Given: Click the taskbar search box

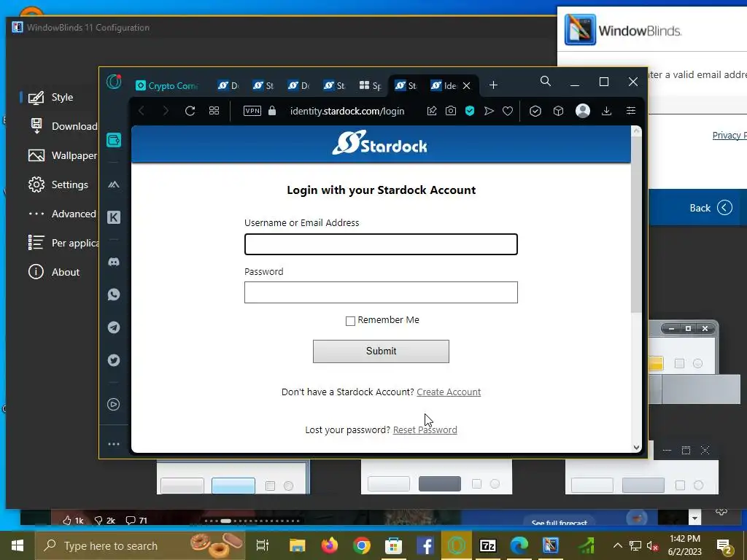Looking at the screenshot, I should pos(140,545).
